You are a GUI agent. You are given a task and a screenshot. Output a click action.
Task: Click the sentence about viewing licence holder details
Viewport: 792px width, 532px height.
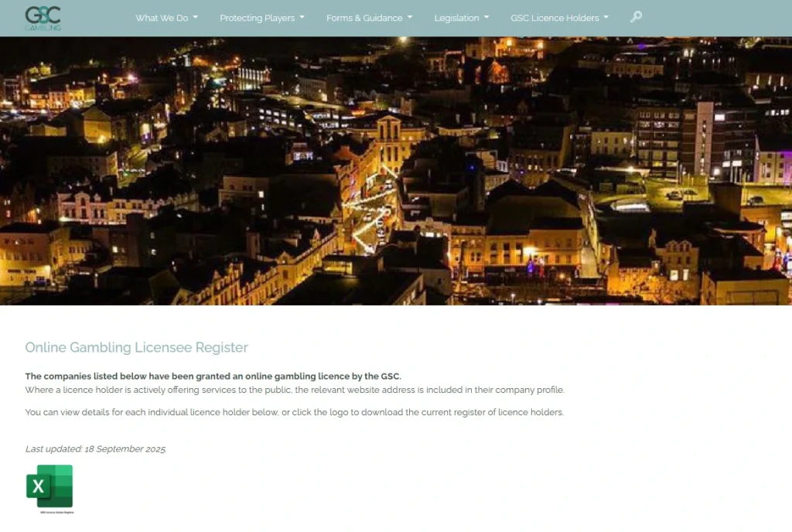(294, 412)
